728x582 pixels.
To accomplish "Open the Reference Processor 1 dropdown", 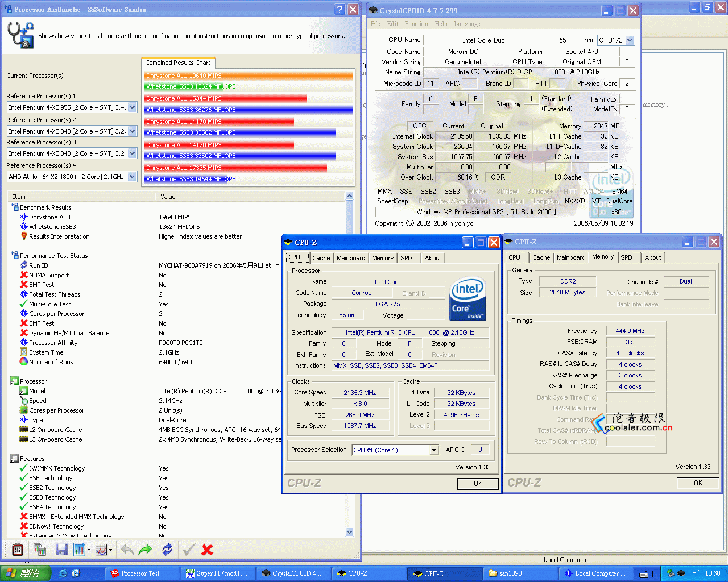I will 133,107.
